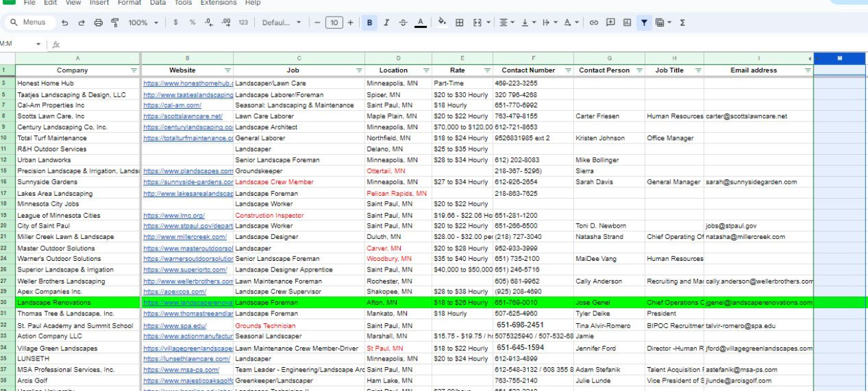Image resolution: width=868 pixels, height=391 pixels.
Task: Open the apexcos.com website link
Action: click(175, 292)
